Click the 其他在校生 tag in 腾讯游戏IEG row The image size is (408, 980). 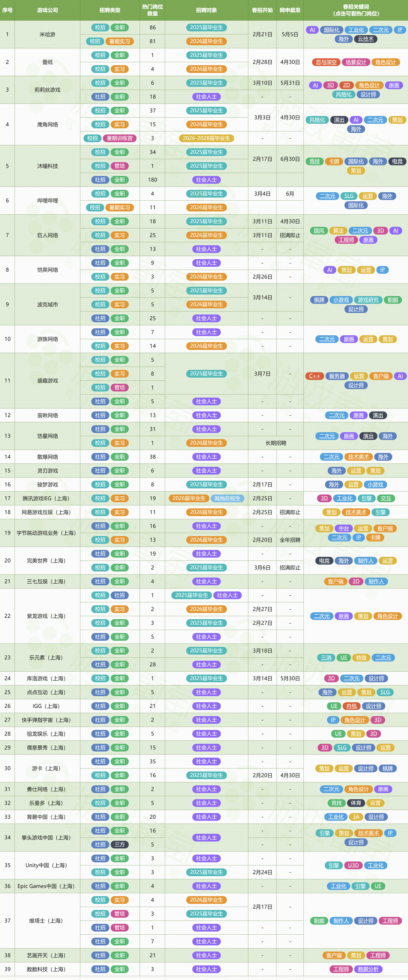(227, 498)
